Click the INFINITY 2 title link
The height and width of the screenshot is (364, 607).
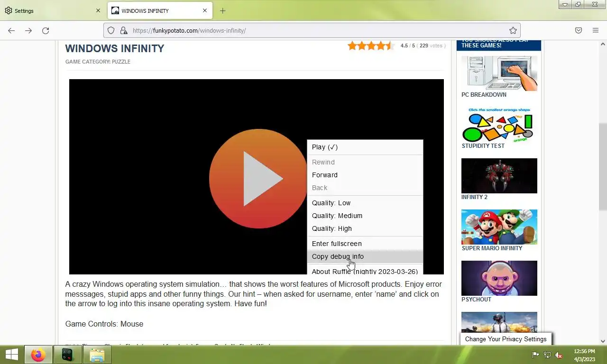point(474,197)
